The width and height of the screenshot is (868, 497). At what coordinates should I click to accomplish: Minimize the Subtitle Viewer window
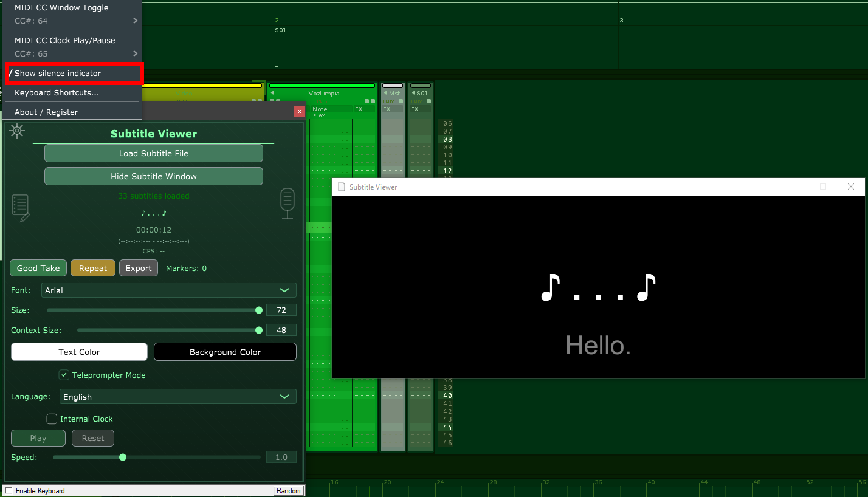(796, 187)
